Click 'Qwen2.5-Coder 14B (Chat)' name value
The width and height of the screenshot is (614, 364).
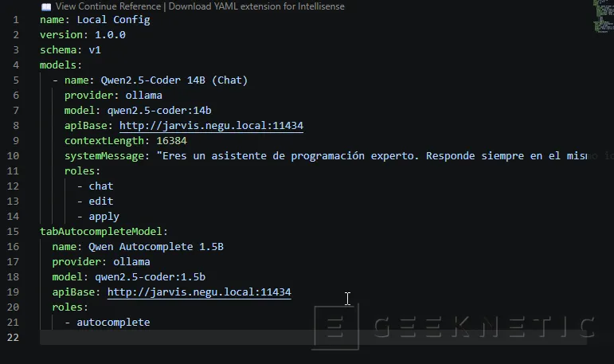[174, 80]
